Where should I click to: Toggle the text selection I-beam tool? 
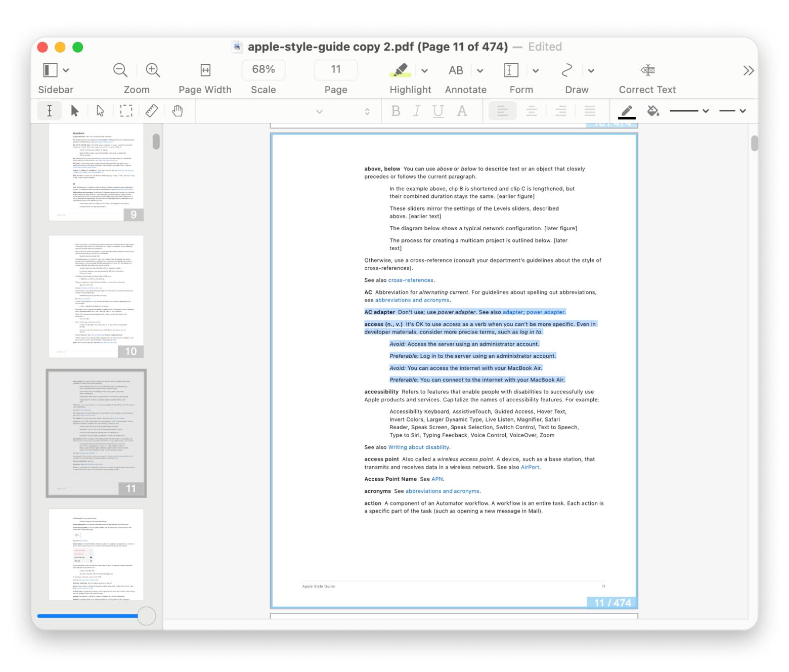click(50, 111)
